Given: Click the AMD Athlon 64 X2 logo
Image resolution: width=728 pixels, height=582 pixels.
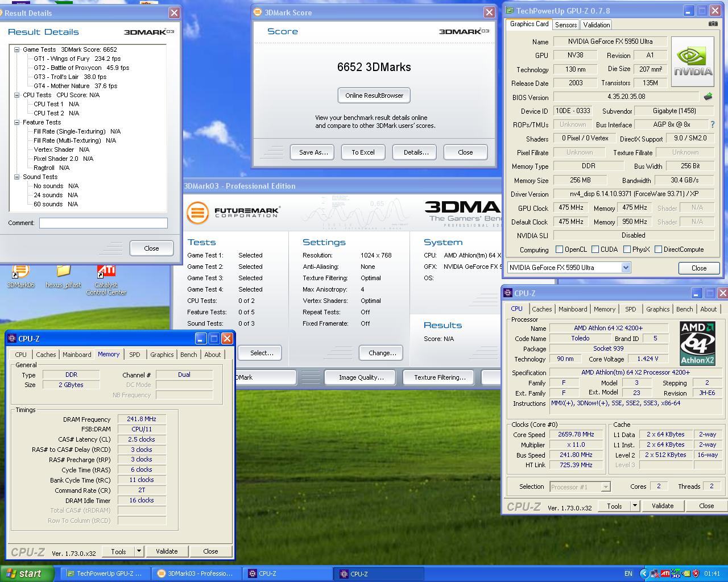Looking at the screenshot, I should coord(697,343).
